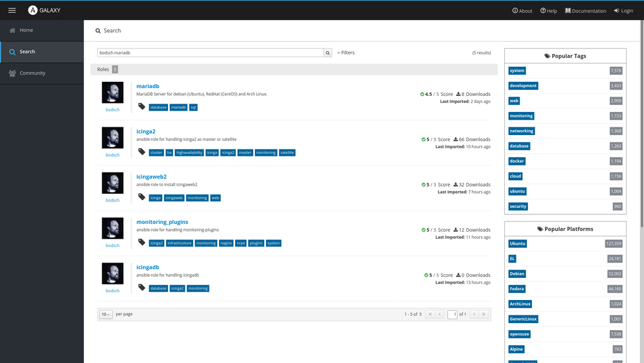Filter by platform 'GenericLinux'

pyautogui.click(x=523, y=319)
